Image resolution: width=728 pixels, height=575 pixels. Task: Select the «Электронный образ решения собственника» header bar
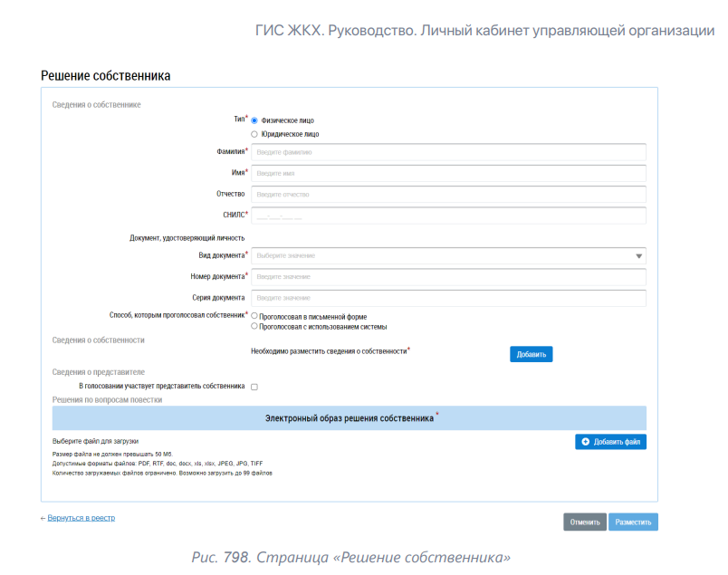350,417
